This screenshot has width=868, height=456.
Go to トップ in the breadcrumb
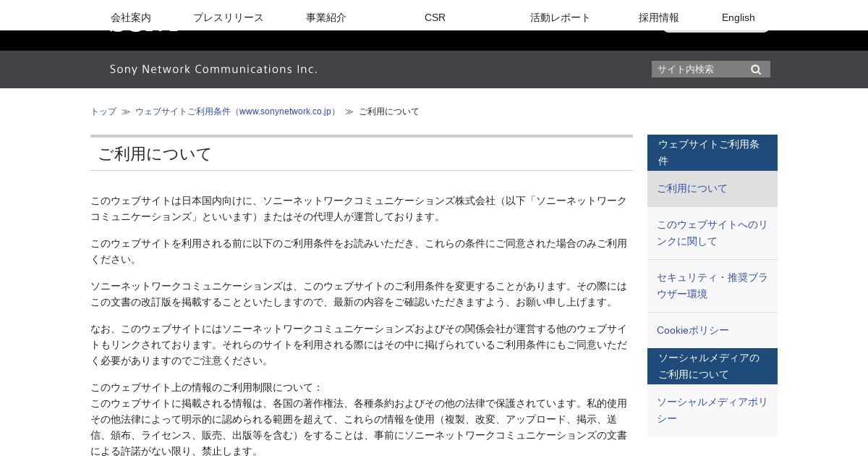coord(103,111)
